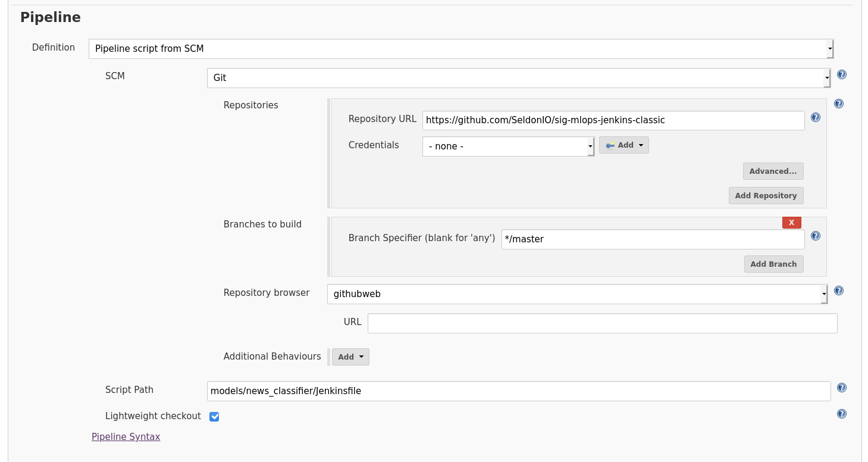Image resolution: width=868 pixels, height=462 pixels.
Task: Click the Advanced... button
Action: pyautogui.click(x=773, y=171)
